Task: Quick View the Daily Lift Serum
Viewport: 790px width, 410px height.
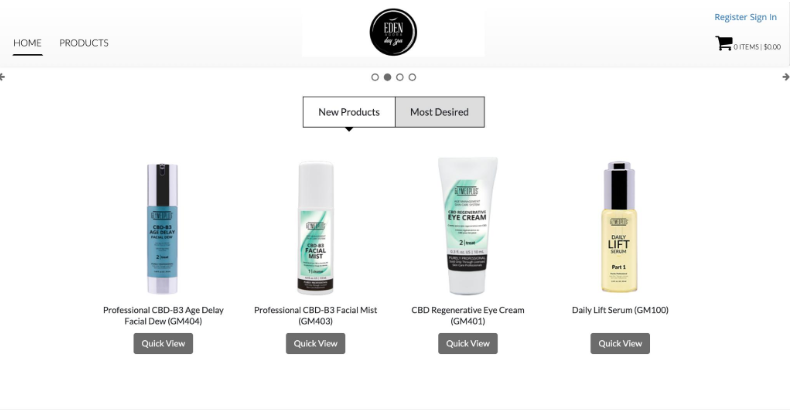Action: [620, 344]
